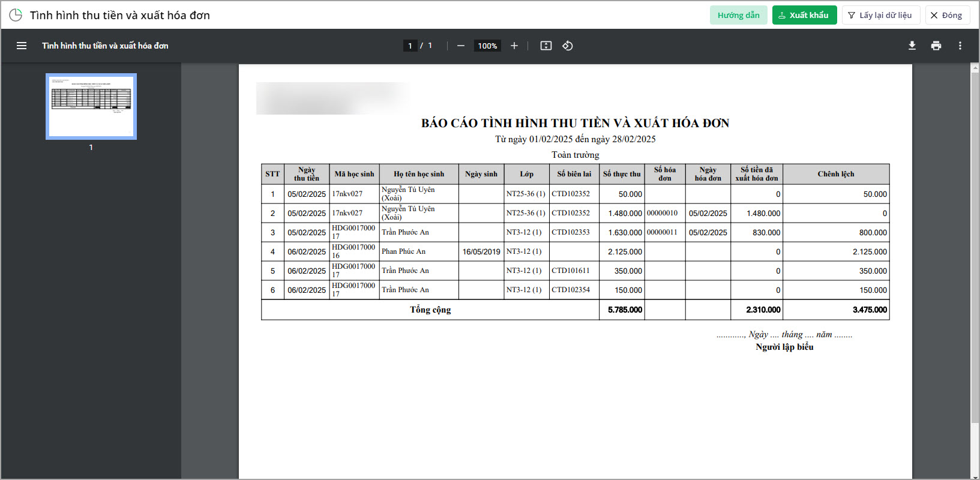Click the report title BÁO CÁO TÌNH HÌNH THU TIỀN
Screen dimensions: 980x480
click(x=575, y=123)
